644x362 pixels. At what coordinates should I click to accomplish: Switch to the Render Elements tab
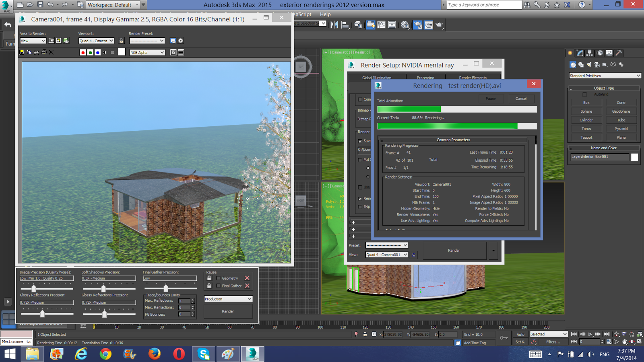473,78
